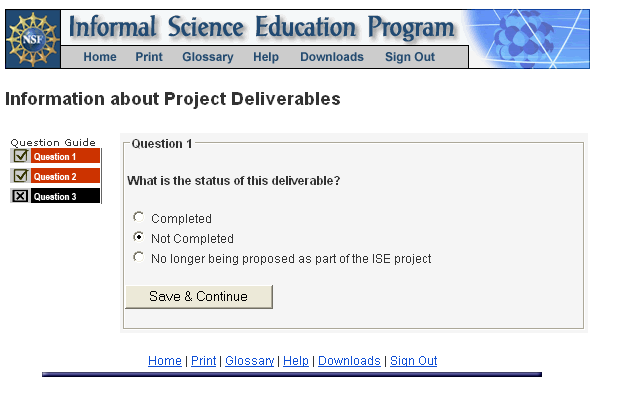Open Downloads in top navigation bar
623x407 pixels.
click(332, 57)
